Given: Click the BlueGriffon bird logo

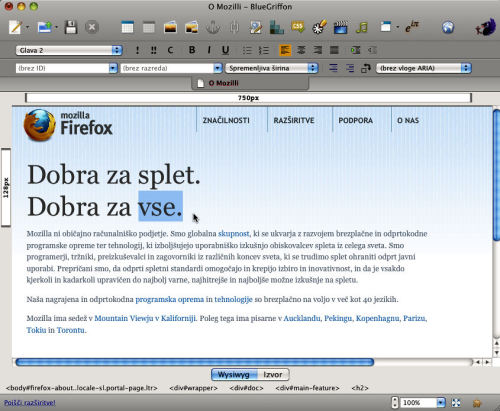Looking at the screenshot, I should pos(486,27).
